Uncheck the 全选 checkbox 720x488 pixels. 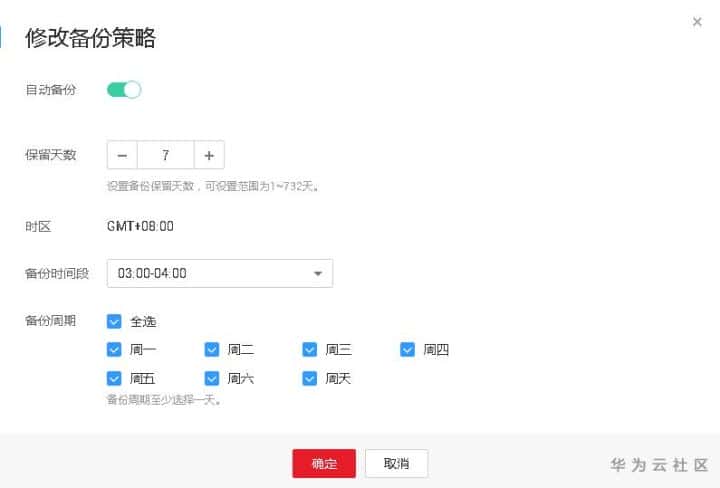(x=114, y=321)
